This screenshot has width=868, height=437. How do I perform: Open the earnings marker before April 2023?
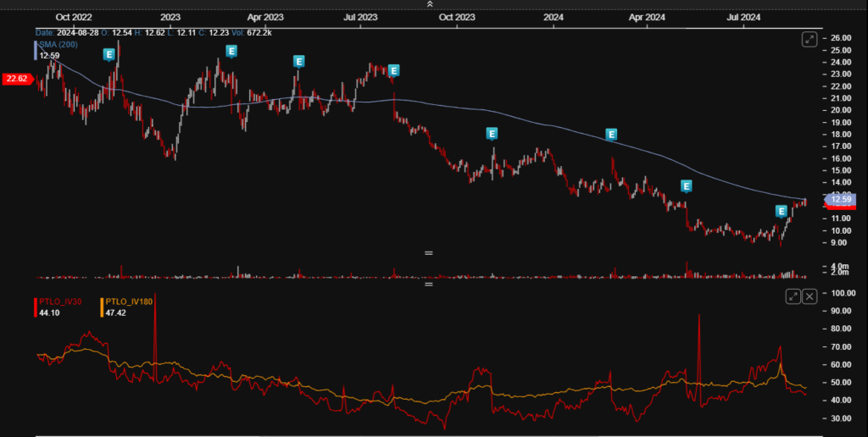(x=232, y=52)
